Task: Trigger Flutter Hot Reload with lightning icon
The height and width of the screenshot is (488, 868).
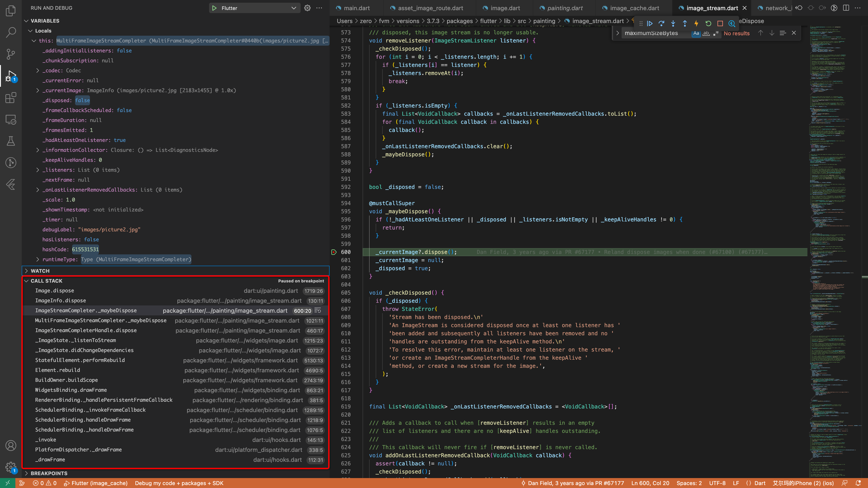Action: tap(696, 23)
